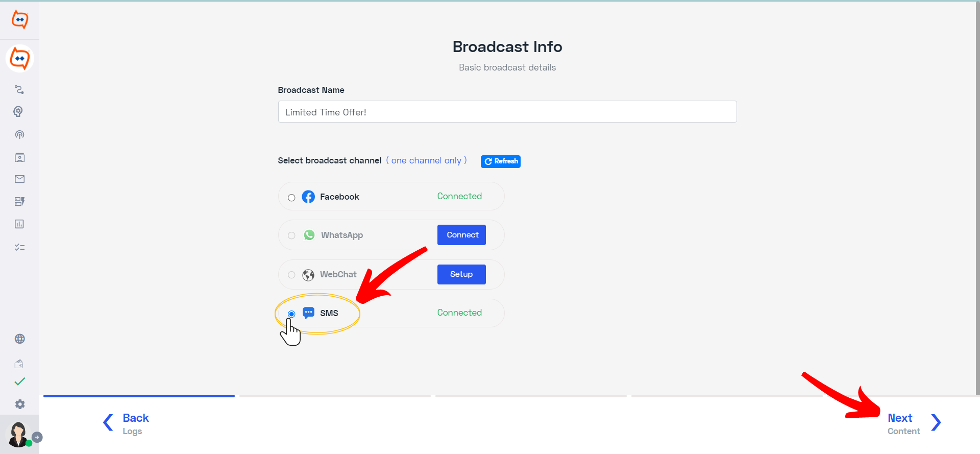Click the Facebook 'Connected' status text

pos(459,196)
